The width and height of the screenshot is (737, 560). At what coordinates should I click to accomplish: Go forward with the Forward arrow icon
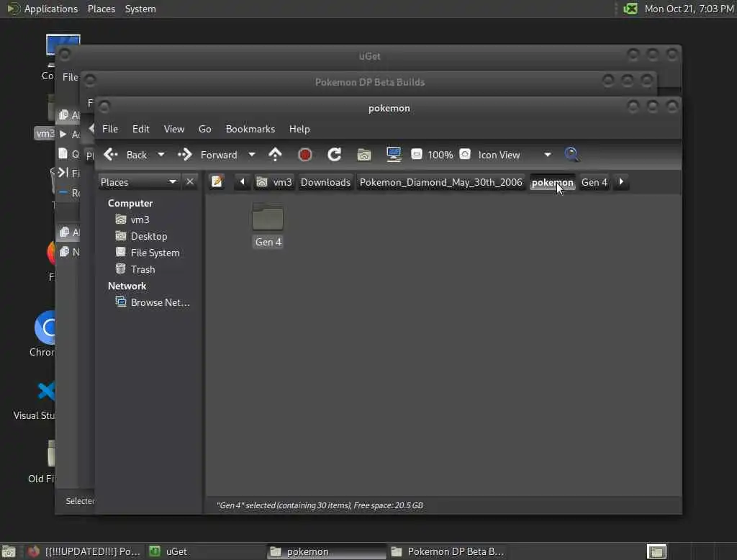click(x=185, y=155)
